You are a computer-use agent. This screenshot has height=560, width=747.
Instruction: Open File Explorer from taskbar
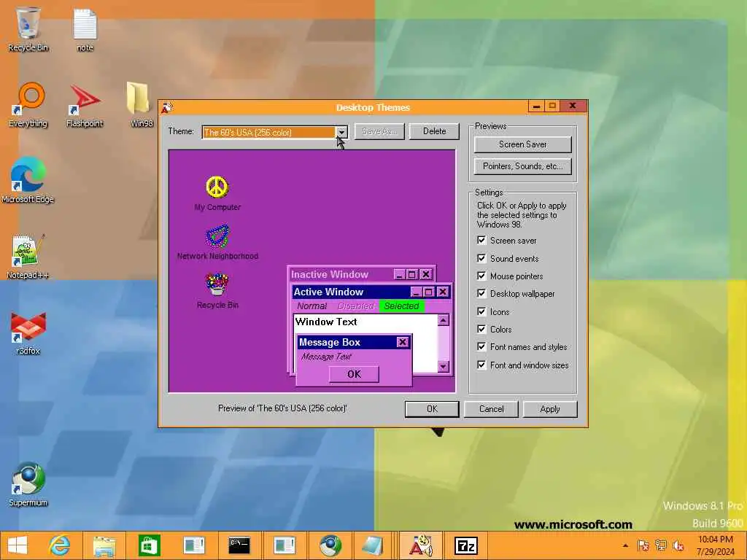click(104, 545)
